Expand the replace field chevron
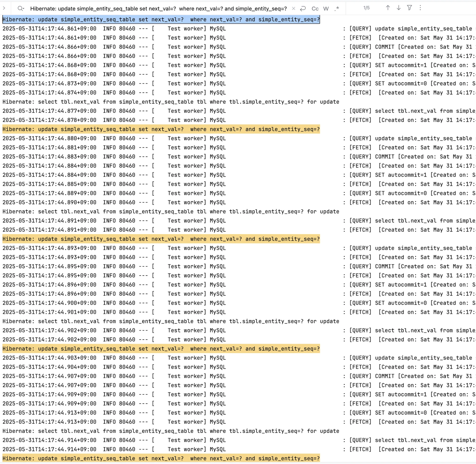 (x=4, y=8)
